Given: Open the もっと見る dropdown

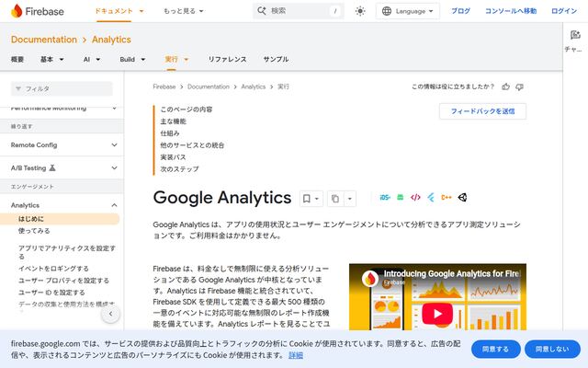Looking at the screenshot, I should (184, 11).
